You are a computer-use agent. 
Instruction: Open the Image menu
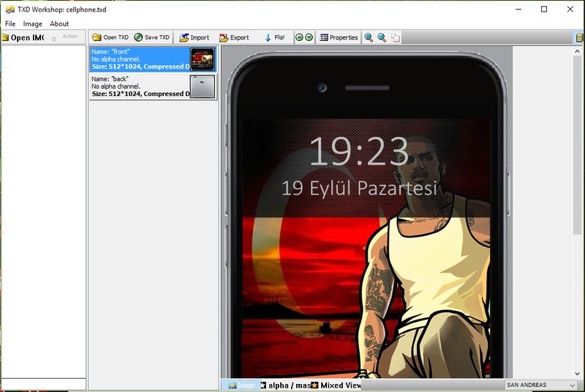click(32, 24)
